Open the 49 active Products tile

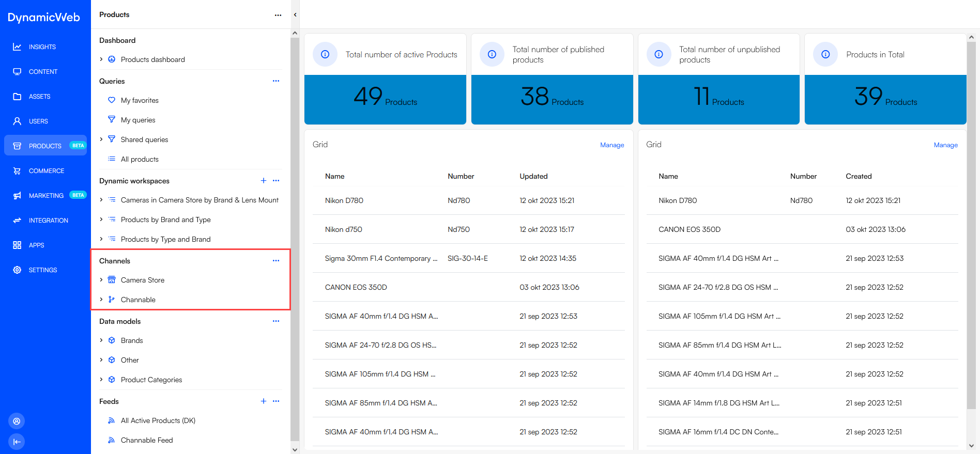pyautogui.click(x=385, y=100)
